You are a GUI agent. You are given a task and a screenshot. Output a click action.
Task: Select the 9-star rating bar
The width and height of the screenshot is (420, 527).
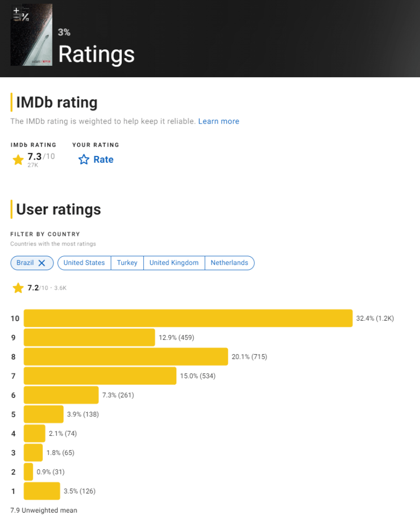(89, 338)
